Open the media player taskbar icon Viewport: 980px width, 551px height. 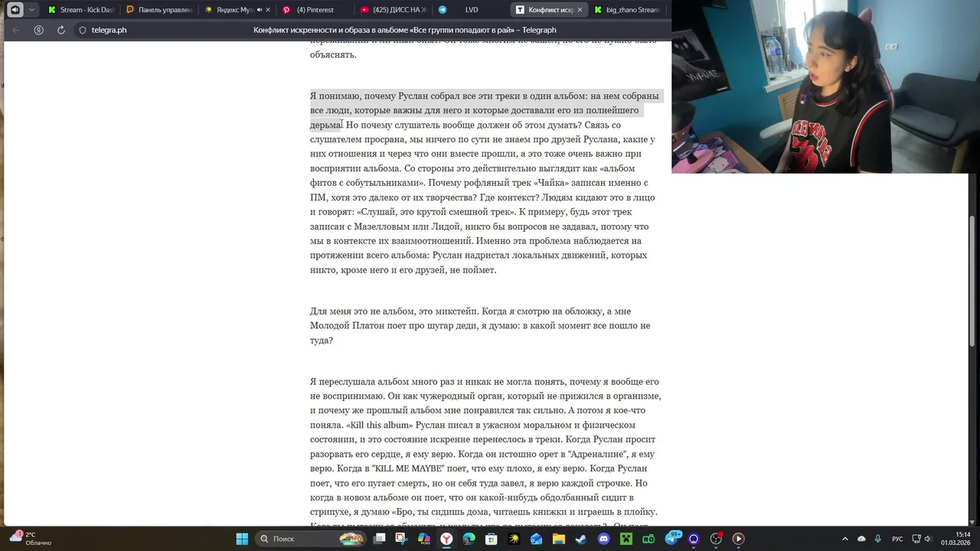738,539
